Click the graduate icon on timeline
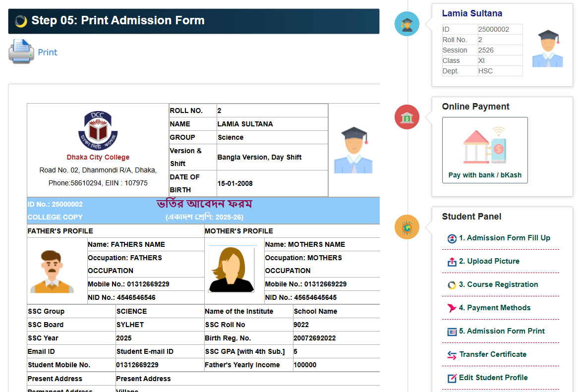This screenshot has height=392, width=582. click(407, 24)
